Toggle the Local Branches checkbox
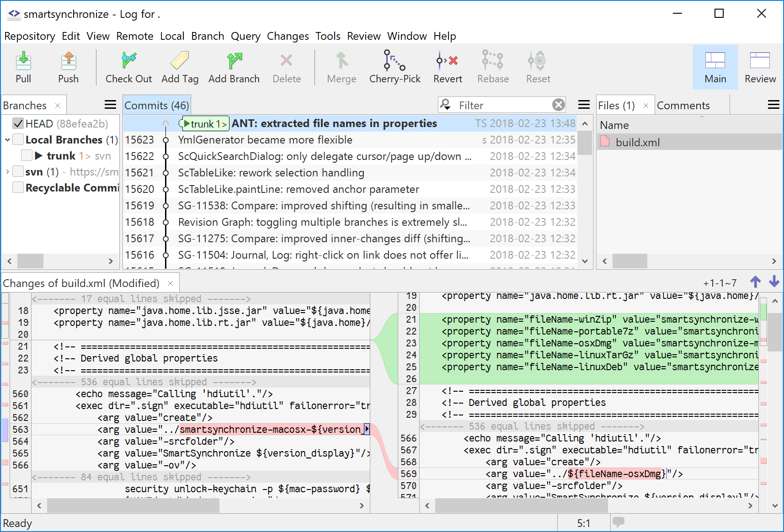The height and width of the screenshot is (532, 784). pyautogui.click(x=18, y=139)
